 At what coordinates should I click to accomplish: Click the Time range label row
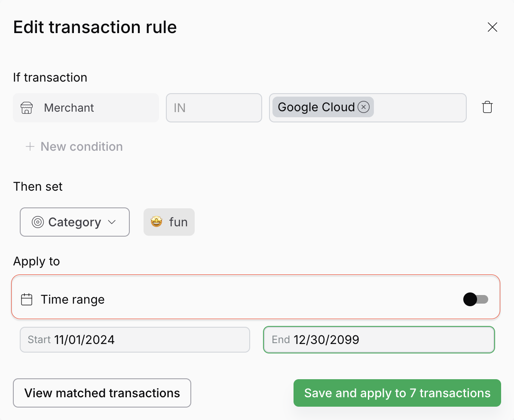[x=255, y=297]
